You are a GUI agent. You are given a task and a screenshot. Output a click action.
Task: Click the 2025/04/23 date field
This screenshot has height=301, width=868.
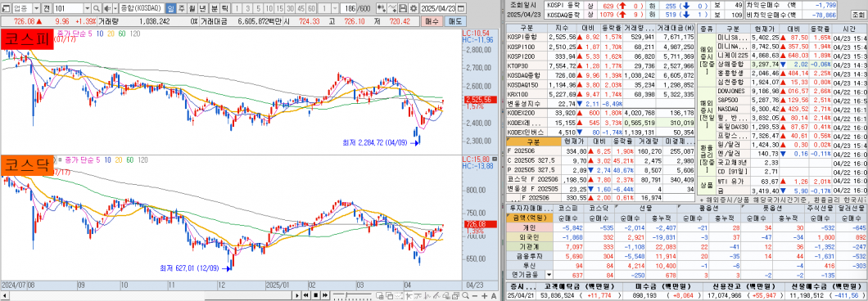click(438, 8)
